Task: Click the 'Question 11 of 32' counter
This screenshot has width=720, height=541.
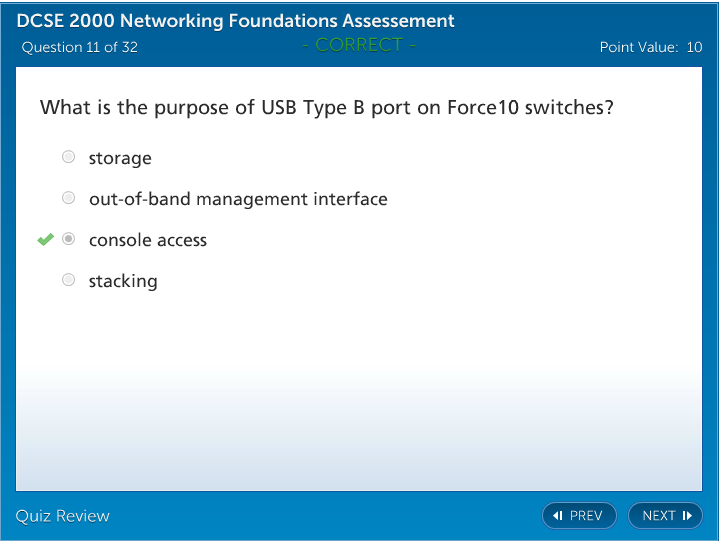Action: [x=80, y=47]
